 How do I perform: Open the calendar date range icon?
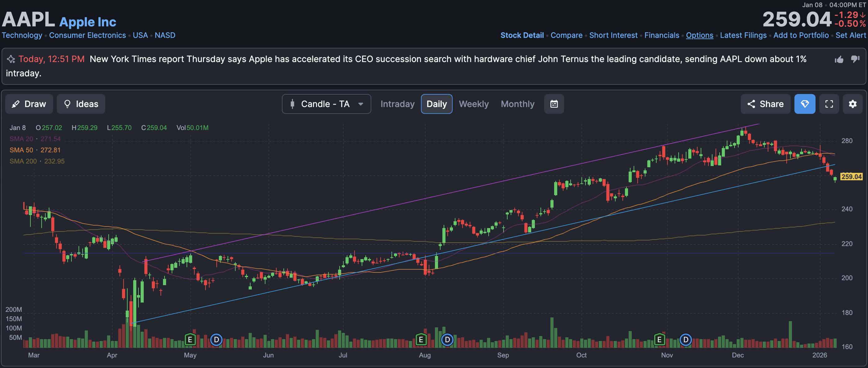(x=554, y=104)
